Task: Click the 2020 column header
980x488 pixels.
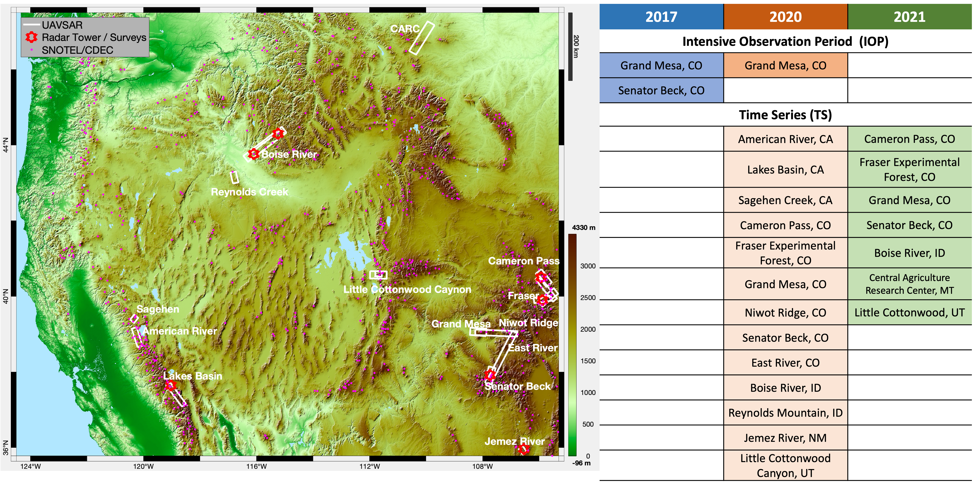Action: click(785, 17)
